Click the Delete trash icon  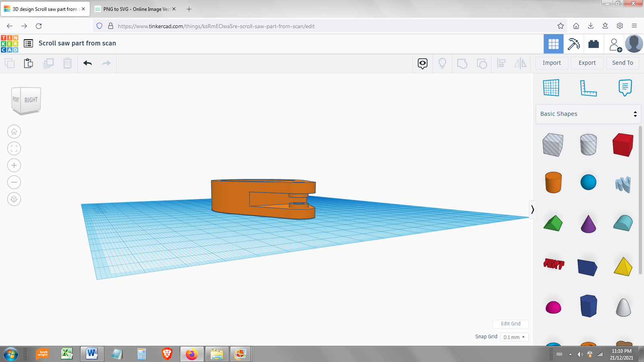click(x=68, y=63)
